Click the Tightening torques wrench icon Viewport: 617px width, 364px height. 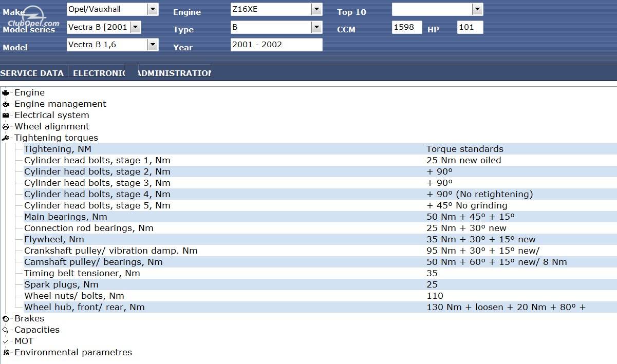(x=6, y=138)
